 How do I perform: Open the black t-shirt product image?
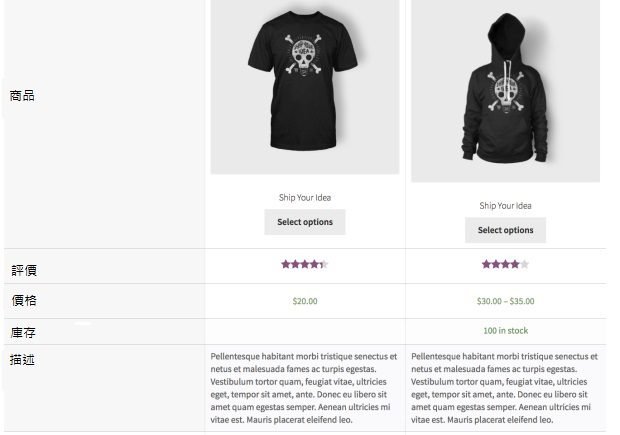304,85
